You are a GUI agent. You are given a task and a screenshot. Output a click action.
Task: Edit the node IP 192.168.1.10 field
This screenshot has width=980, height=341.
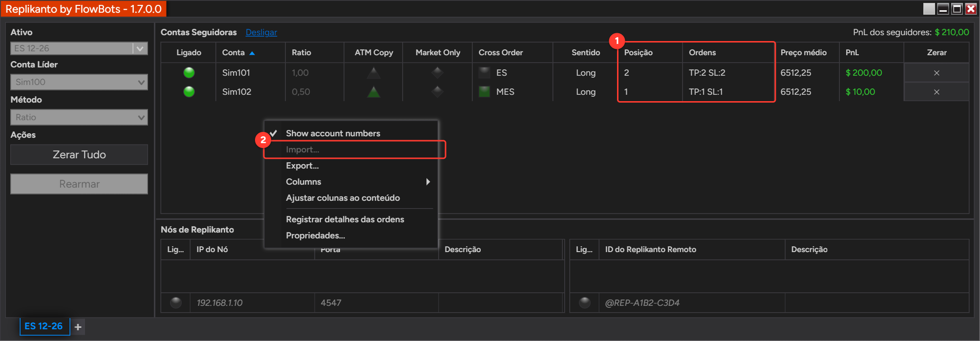252,303
